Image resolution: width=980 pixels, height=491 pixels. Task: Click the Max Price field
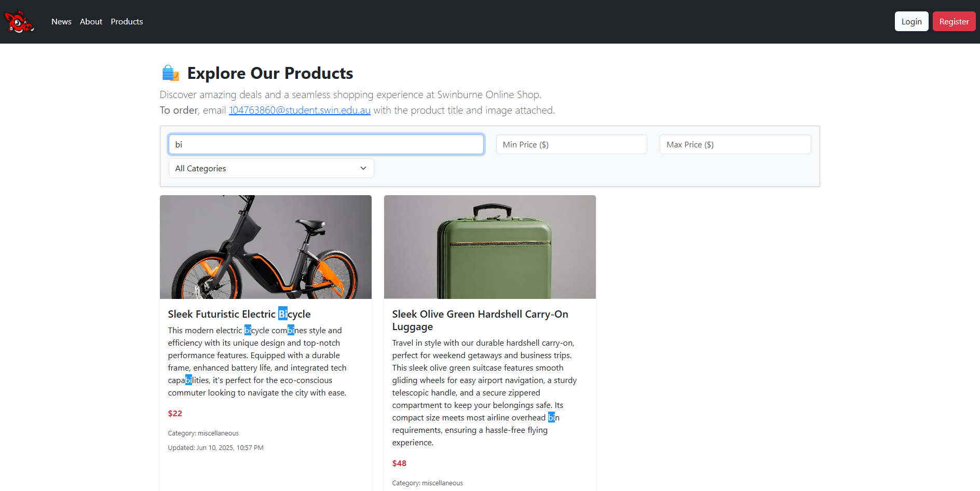pos(735,144)
